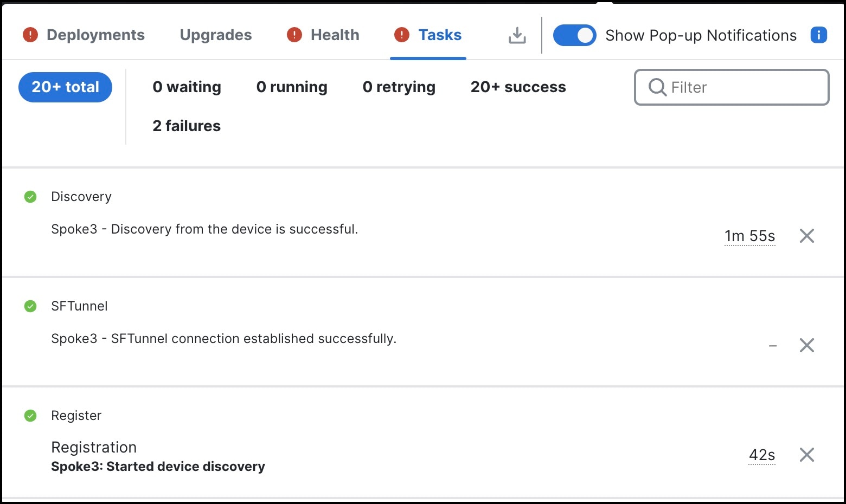This screenshot has height=504, width=846.
Task: Open the 42s duration details
Action: pos(762,455)
